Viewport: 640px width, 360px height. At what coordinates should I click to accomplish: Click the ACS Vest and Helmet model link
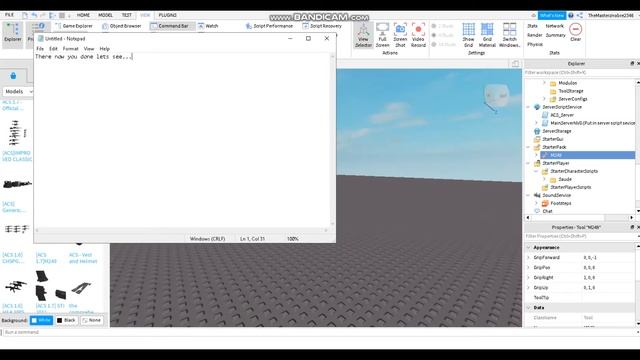click(83, 258)
